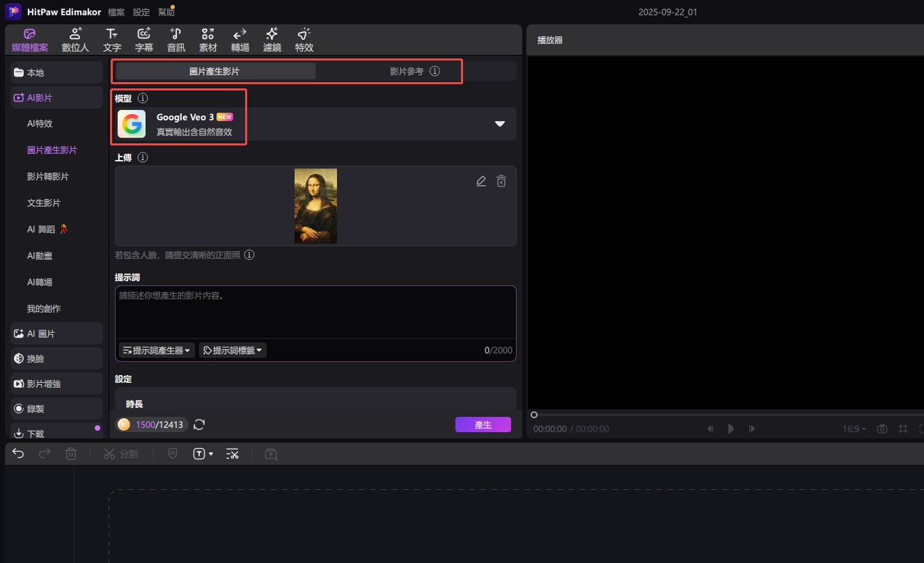Expand the Google Veo 3 model dropdown
Image resolution: width=924 pixels, height=563 pixels.
pos(499,124)
